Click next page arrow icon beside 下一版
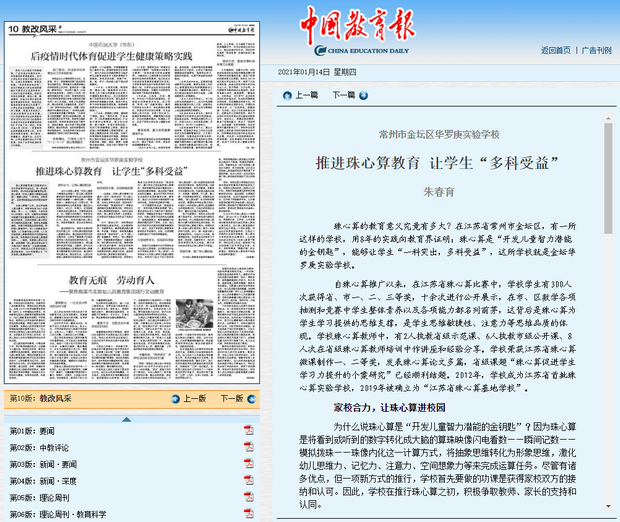 click(251, 399)
